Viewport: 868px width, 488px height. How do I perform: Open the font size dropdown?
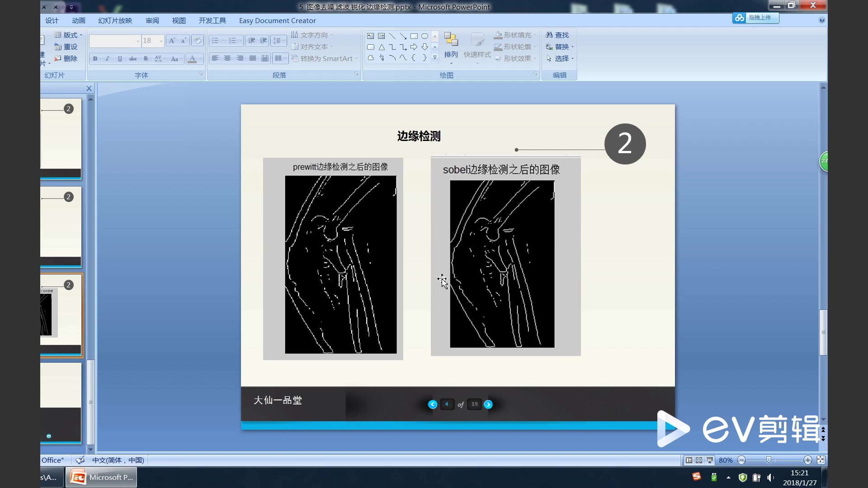click(x=161, y=41)
